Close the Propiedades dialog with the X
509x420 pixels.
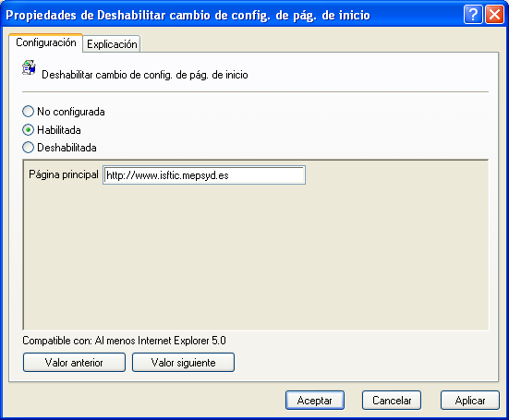494,15
